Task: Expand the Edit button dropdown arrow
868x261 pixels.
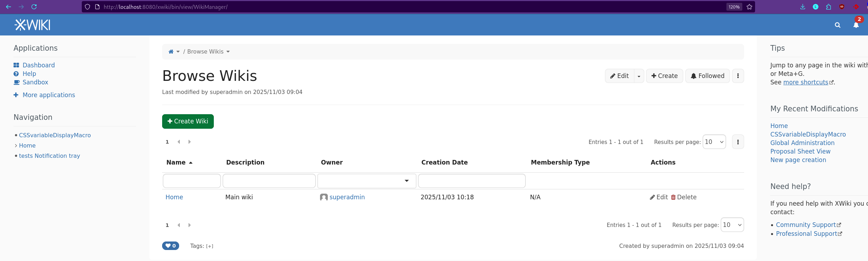Action: [639, 76]
